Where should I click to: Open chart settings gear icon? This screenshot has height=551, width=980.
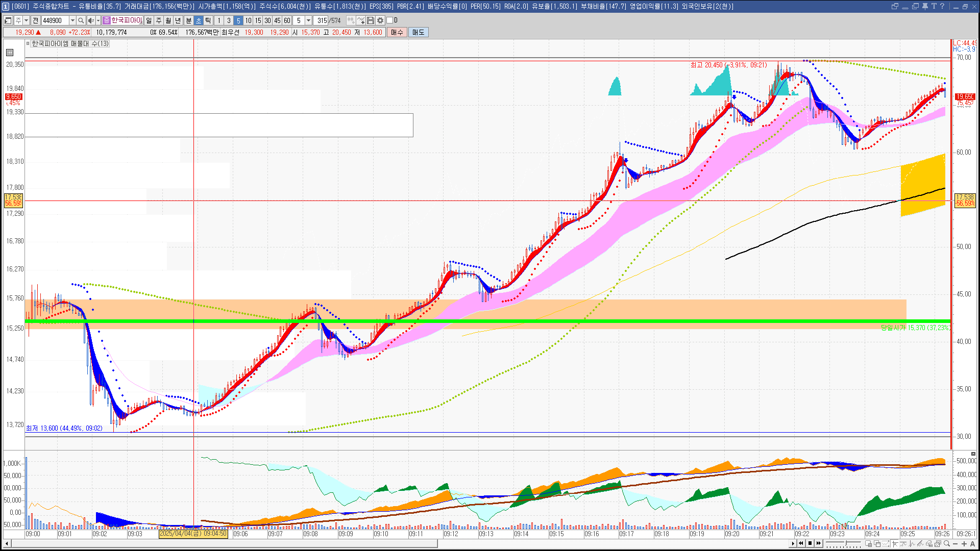(x=380, y=20)
